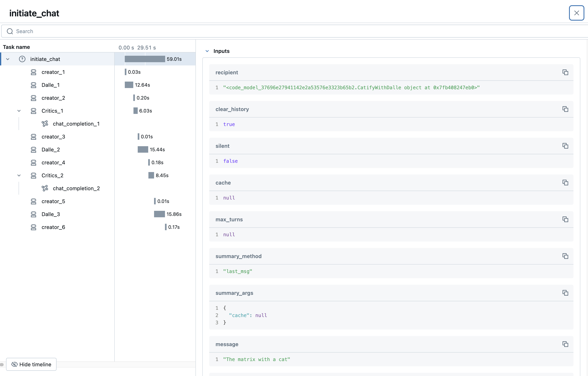588x376 pixels.
Task: Copy the summary_args input value
Action: (566, 293)
